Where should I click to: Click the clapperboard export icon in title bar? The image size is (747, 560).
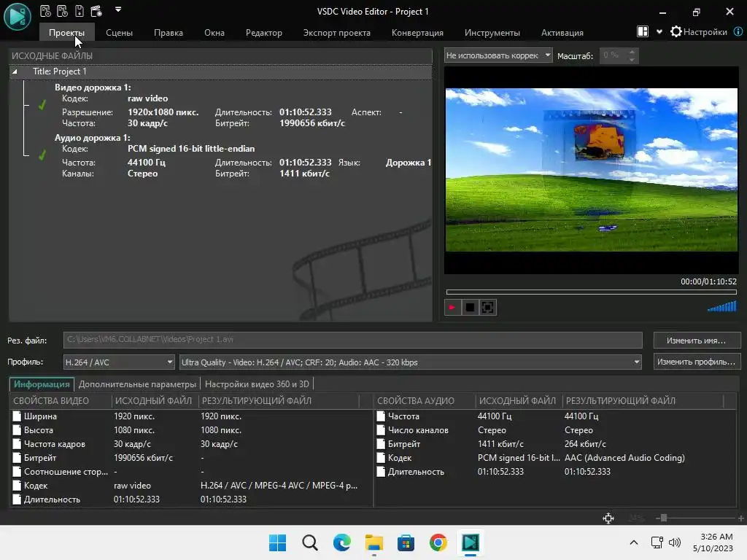coord(96,10)
